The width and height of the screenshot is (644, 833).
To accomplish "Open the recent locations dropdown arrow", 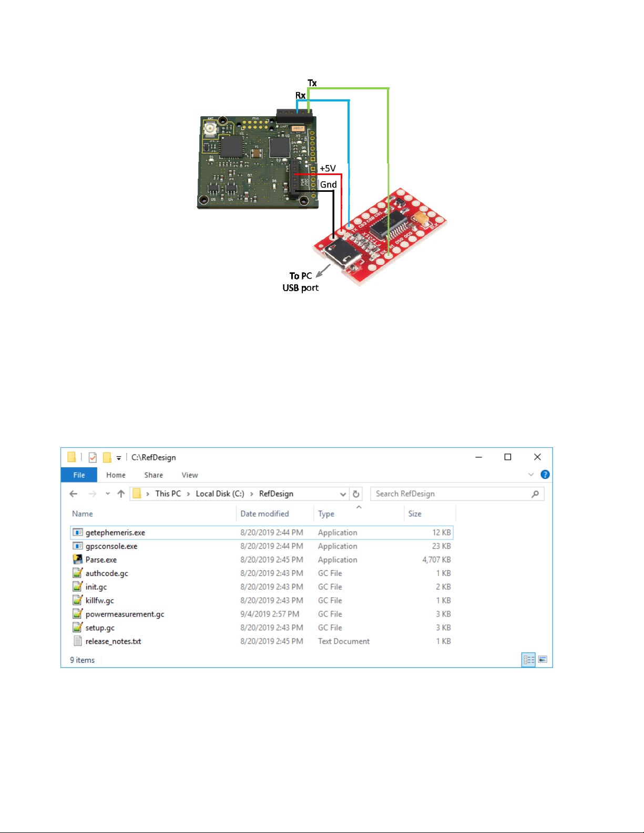I will coord(108,494).
